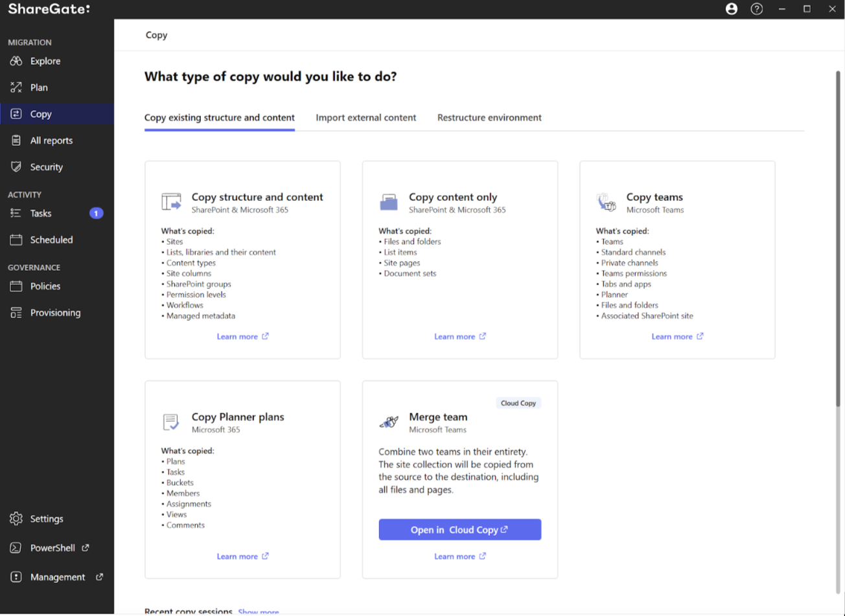Click the Copy breadcrumb at page top

(156, 35)
